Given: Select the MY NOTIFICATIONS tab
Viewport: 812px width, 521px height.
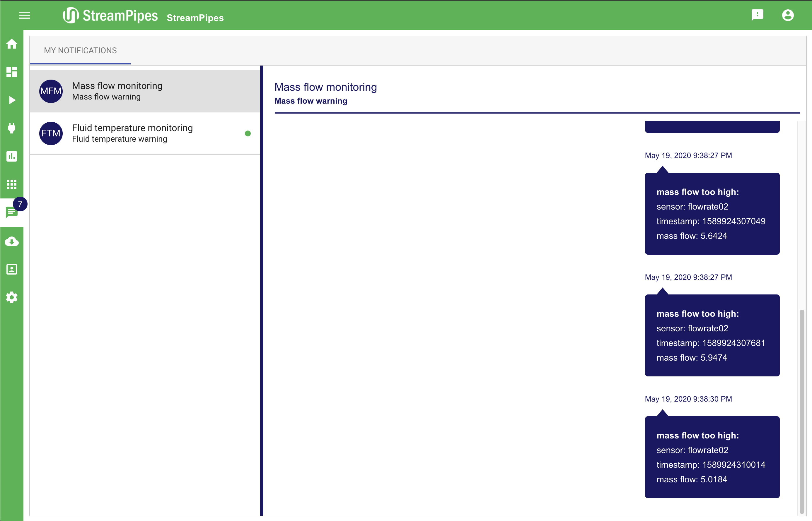Looking at the screenshot, I should click(80, 50).
